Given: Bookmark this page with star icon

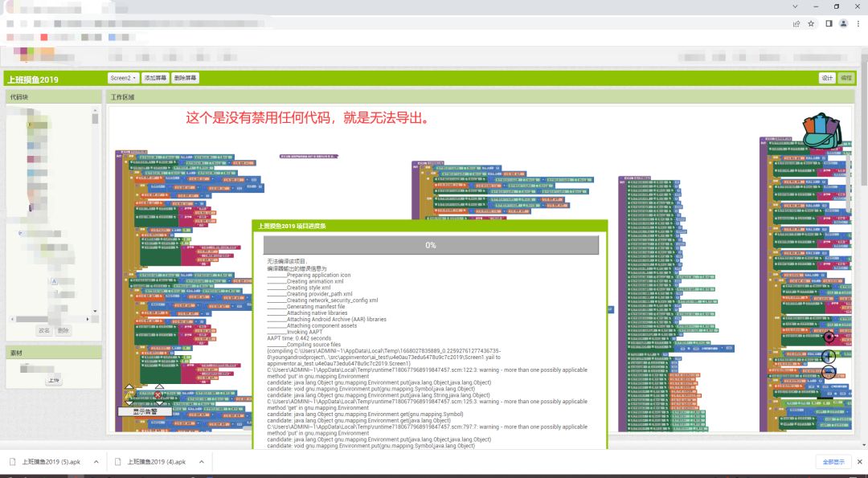Looking at the screenshot, I should (811, 24).
